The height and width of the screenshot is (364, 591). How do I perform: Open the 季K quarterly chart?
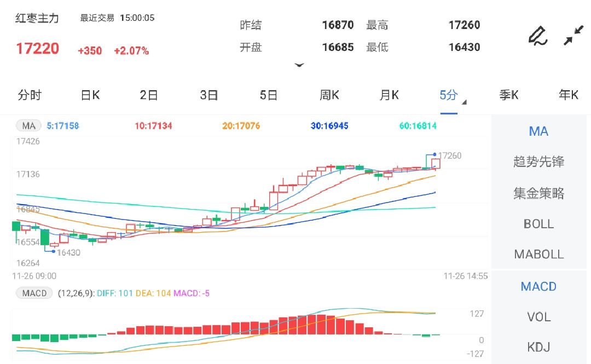[x=509, y=95]
